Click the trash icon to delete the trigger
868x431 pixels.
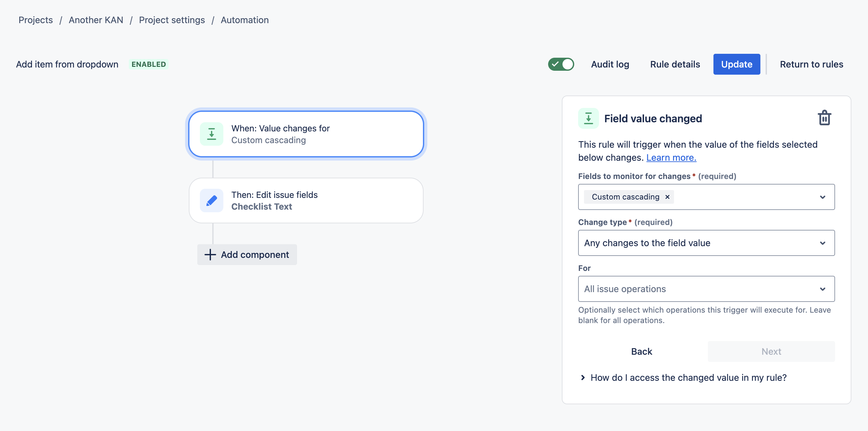825,118
